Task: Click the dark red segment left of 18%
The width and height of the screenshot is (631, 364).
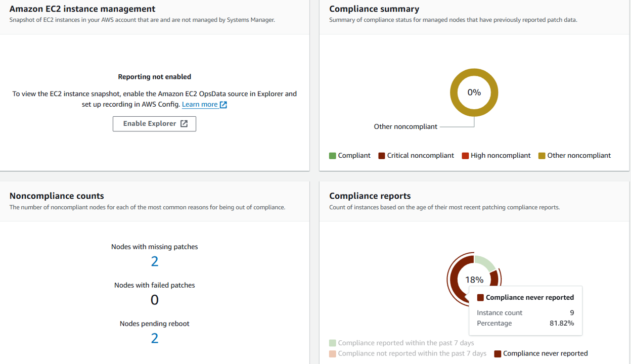Action: (x=454, y=280)
